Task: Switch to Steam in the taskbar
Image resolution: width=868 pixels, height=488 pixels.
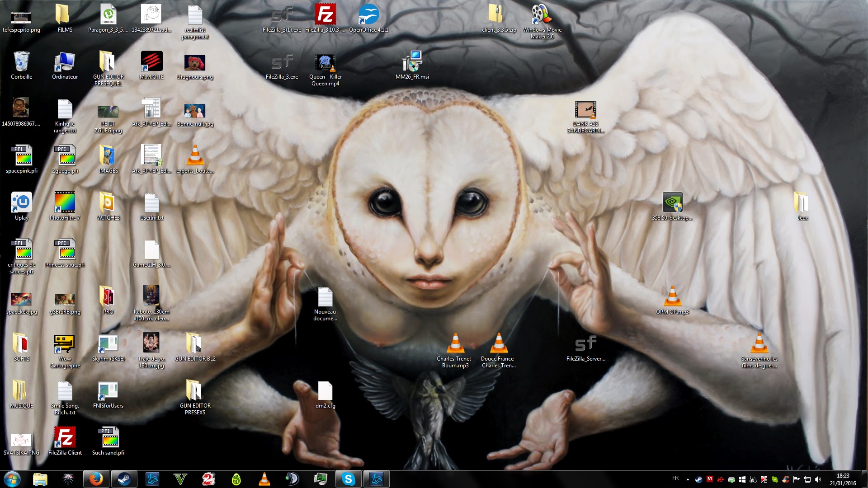Action: [x=124, y=479]
